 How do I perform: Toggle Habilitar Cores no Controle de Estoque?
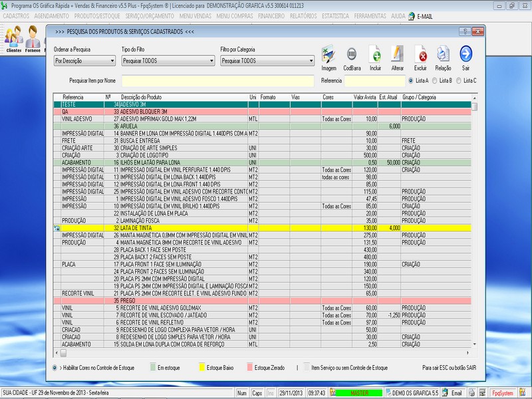55,366
